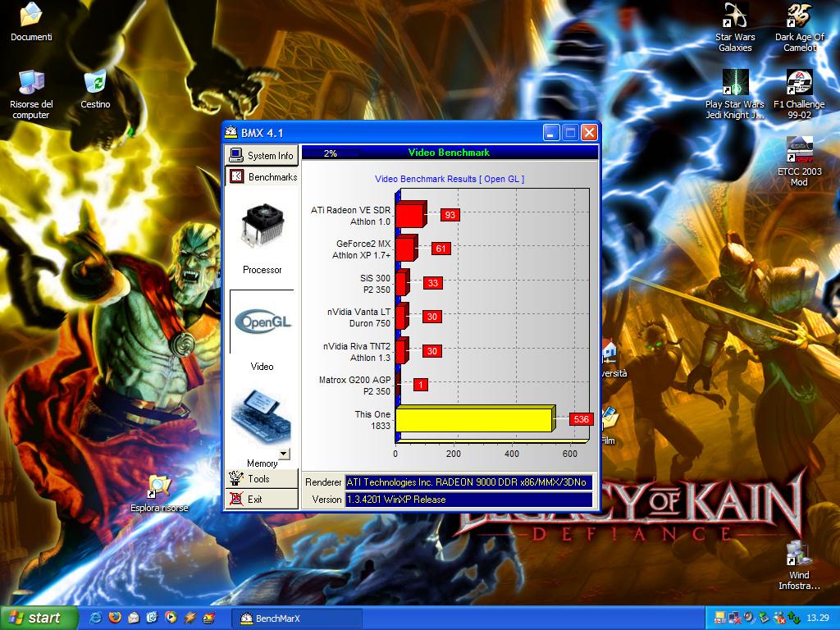
Task: Select the Play Star Wars Jedi Knight shortcut
Action: pos(735,94)
